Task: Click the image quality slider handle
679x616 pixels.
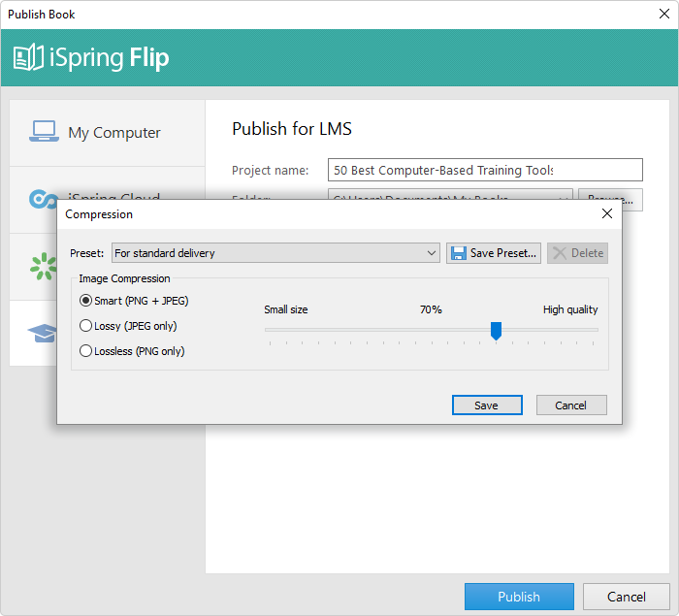Action: tap(496, 331)
